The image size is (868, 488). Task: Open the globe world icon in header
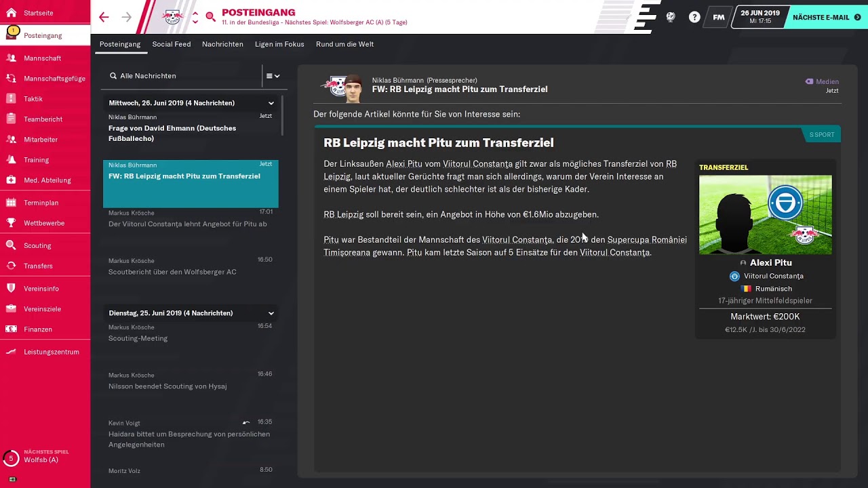[671, 17]
